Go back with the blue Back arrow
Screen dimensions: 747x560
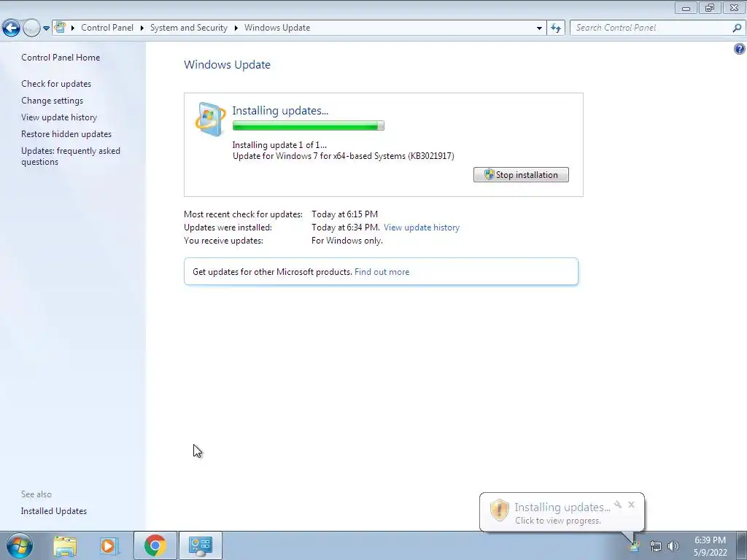[11, 28]
